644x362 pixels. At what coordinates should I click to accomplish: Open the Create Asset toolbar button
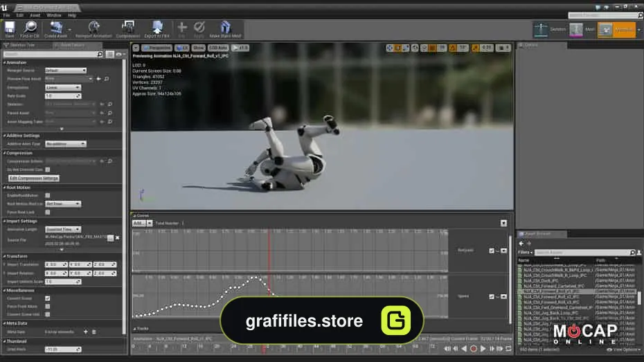(55, 30)
